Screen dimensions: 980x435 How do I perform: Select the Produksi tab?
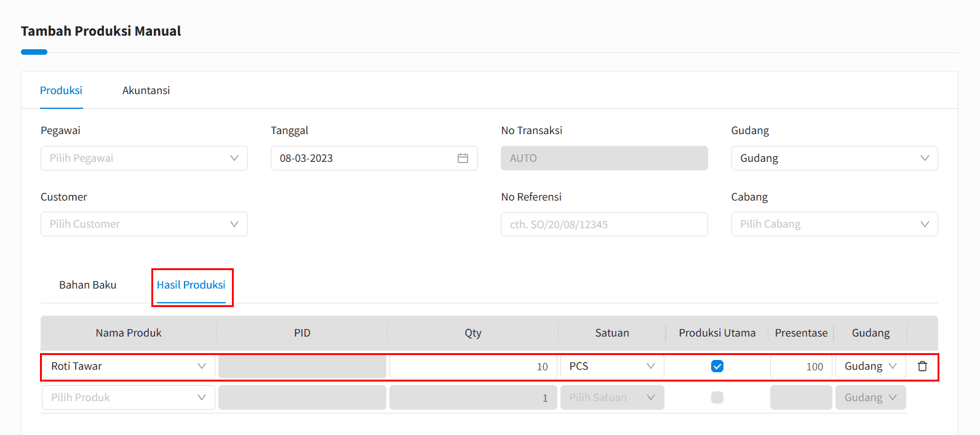[61, 90]
